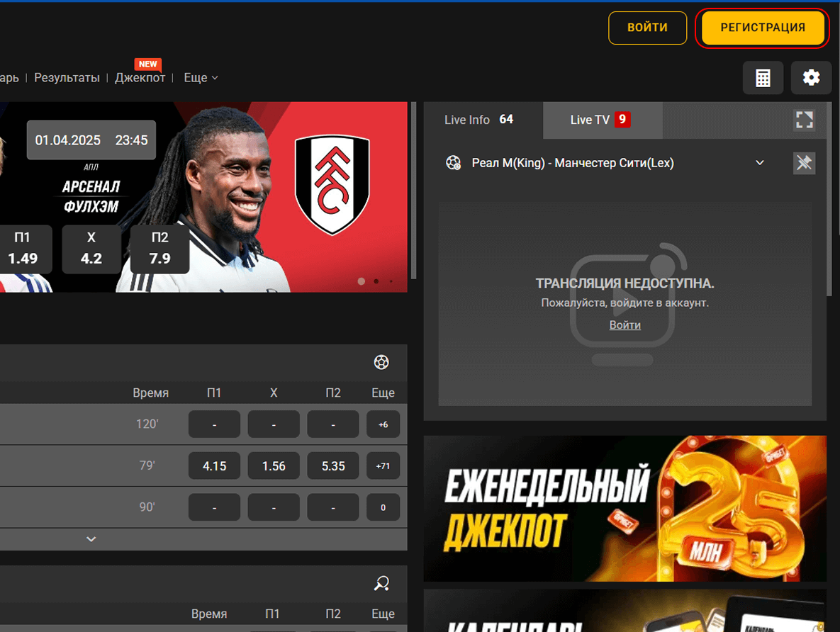Viewport: 840px width, 632px height.
Task: Open the settings gear icon
Action: [x=811, y=78]
